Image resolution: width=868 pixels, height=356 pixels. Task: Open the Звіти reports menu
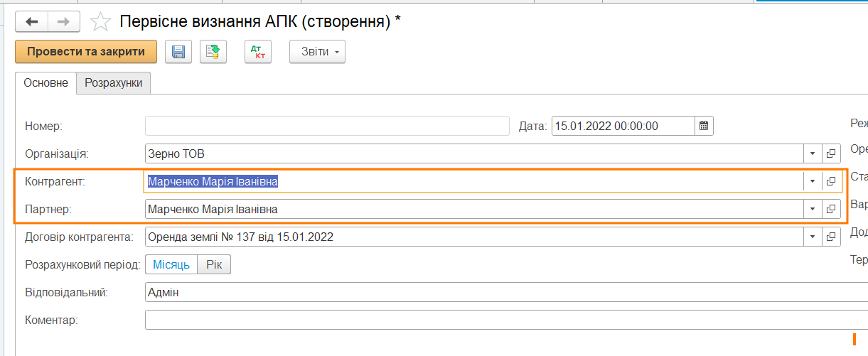pos(317,52)
